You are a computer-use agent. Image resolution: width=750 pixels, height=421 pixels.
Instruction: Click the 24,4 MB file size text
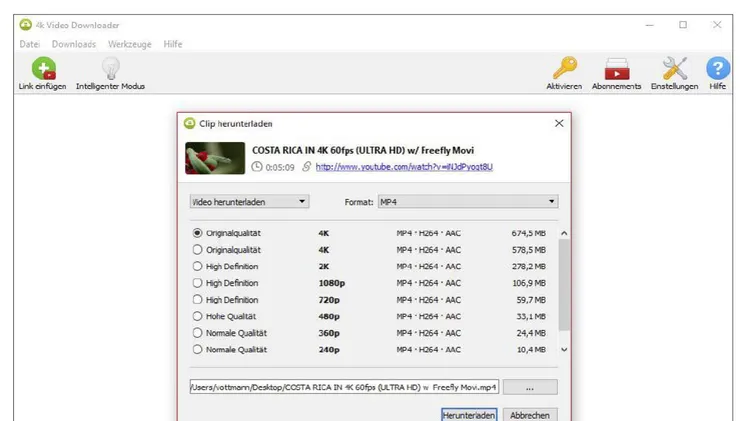[531, 333]
